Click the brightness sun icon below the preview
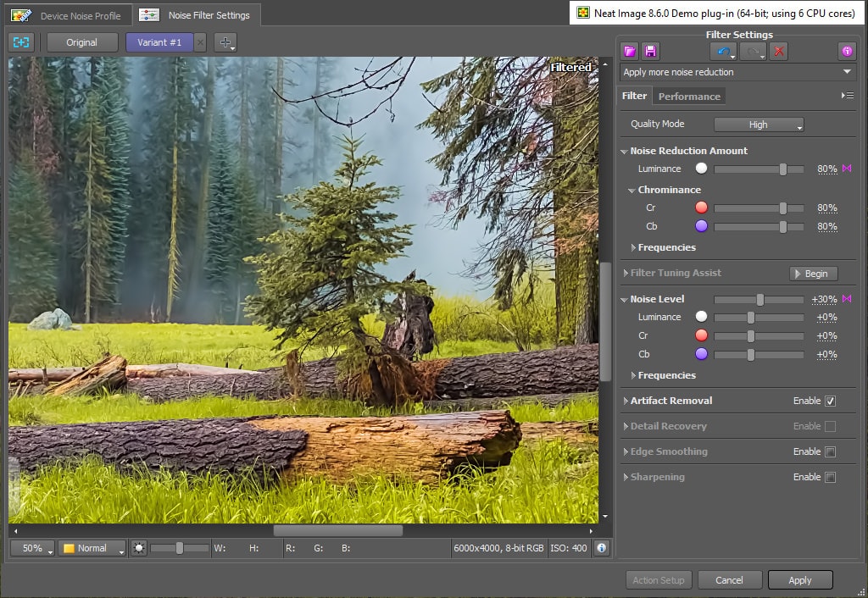 139,548
